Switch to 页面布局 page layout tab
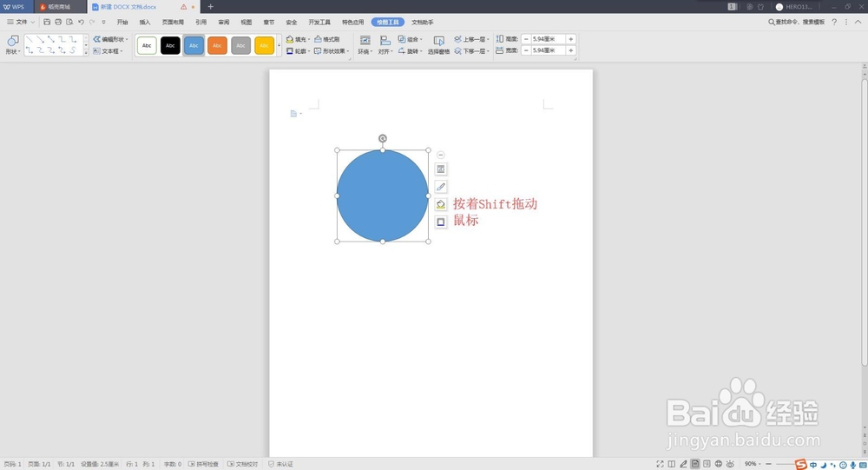This screenshot has width=868, height=470. [x=173, y=23]
